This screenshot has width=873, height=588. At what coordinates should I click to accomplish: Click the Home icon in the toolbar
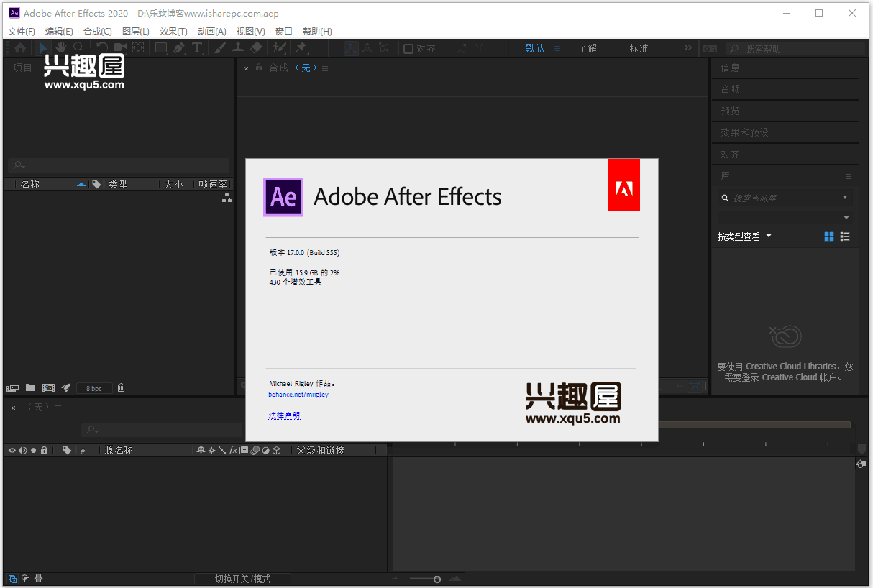click(21, 48)
